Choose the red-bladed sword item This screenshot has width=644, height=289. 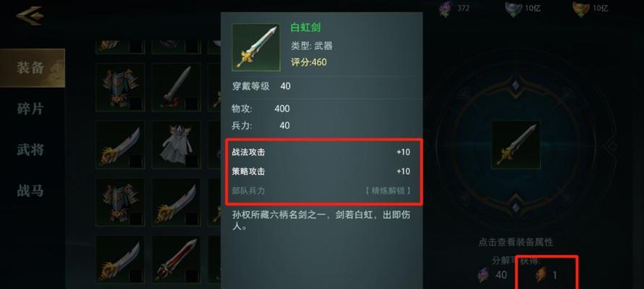[177, 259]
